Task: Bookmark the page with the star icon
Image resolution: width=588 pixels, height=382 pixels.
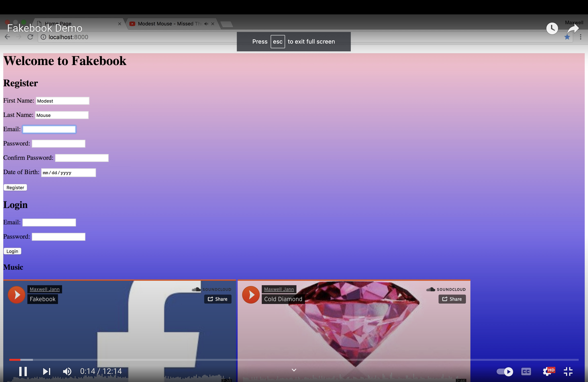Action: [567, 37]
